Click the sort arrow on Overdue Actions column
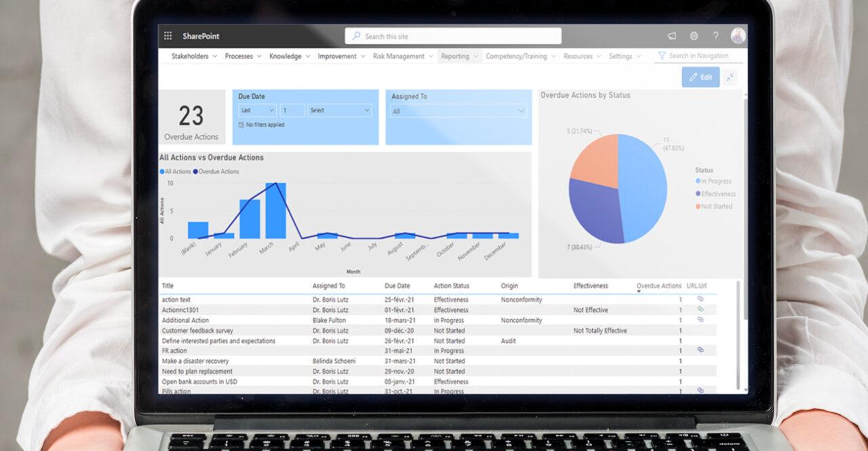This screenshot has width=868, height=451. point(638,290)
